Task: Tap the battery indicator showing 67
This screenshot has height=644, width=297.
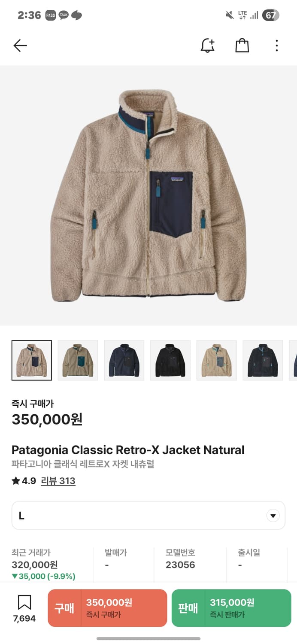Action: click(x=271, y=15)
